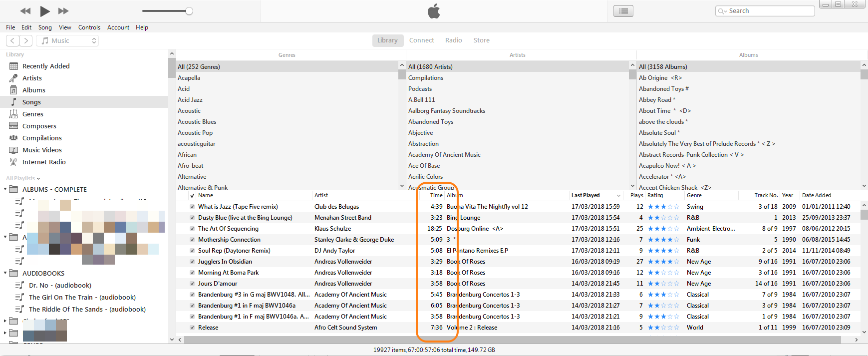The image size is (868, 356).
Task: Select All (252 Genres) entry
Action: click(x=288, y=66)
